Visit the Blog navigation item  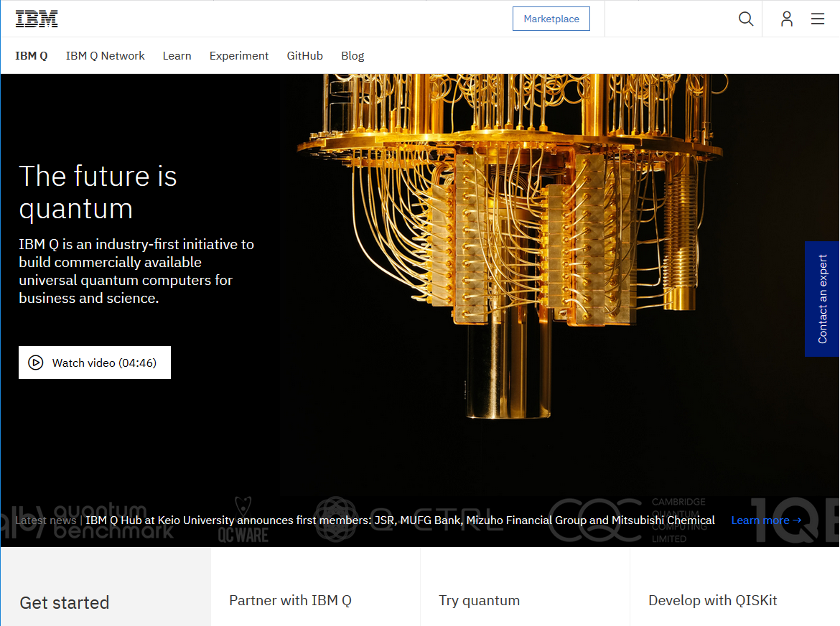[353, 56]
